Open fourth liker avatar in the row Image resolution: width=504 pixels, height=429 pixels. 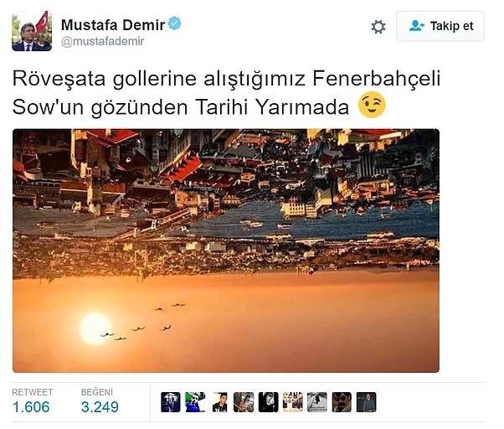(244, 402)
